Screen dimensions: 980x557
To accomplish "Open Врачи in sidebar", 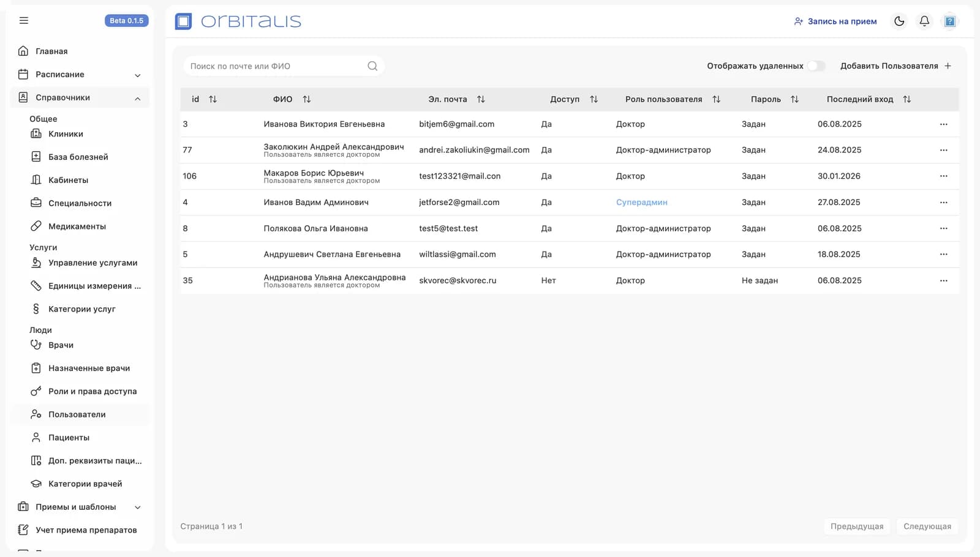I will [61, 345].
